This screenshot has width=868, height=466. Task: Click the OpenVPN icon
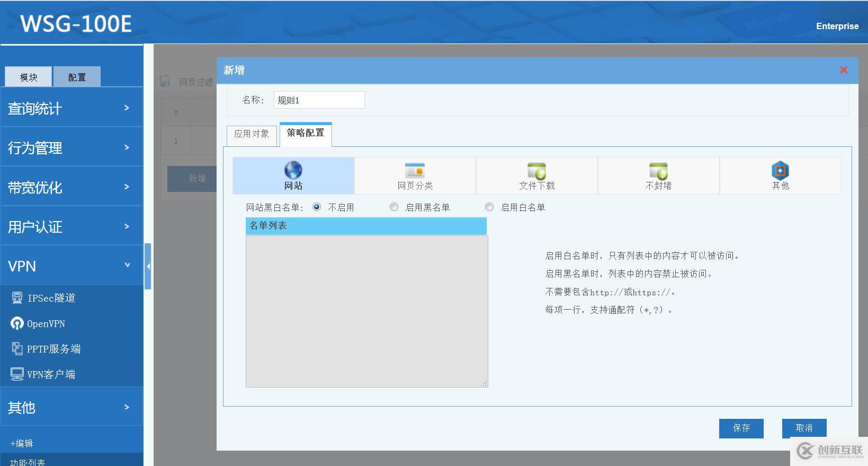click(x=17, y=323)
